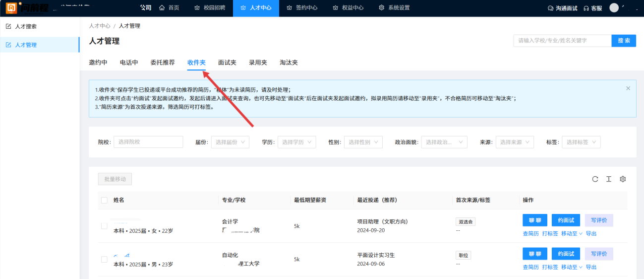Open 沟通面试 chat icon in header

coord(562,8)
